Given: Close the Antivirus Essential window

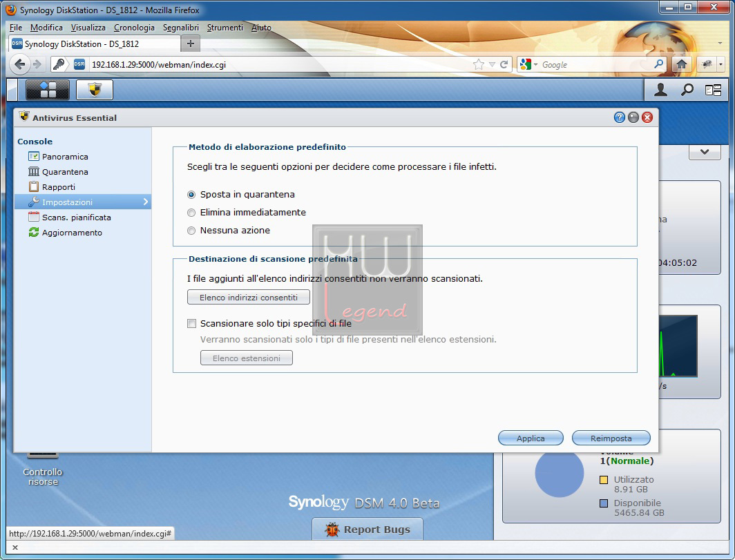Looking at the screenshot, I should coord(647,117).
